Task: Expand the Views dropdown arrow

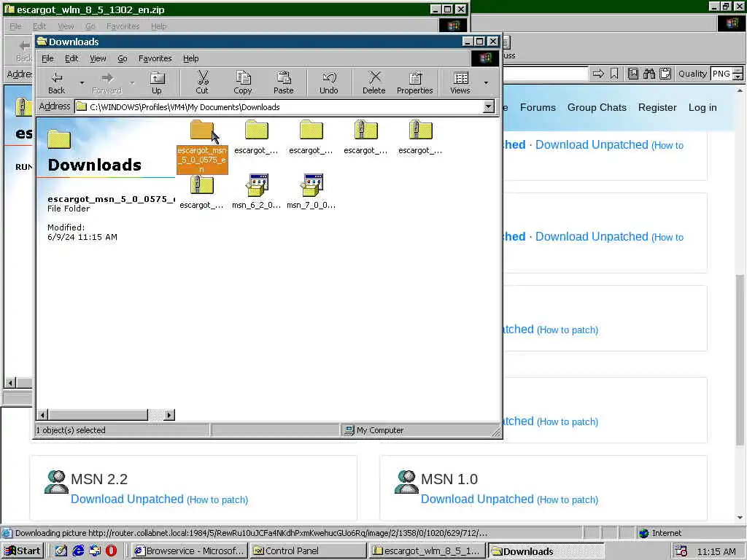Action: tap(486, 83)
